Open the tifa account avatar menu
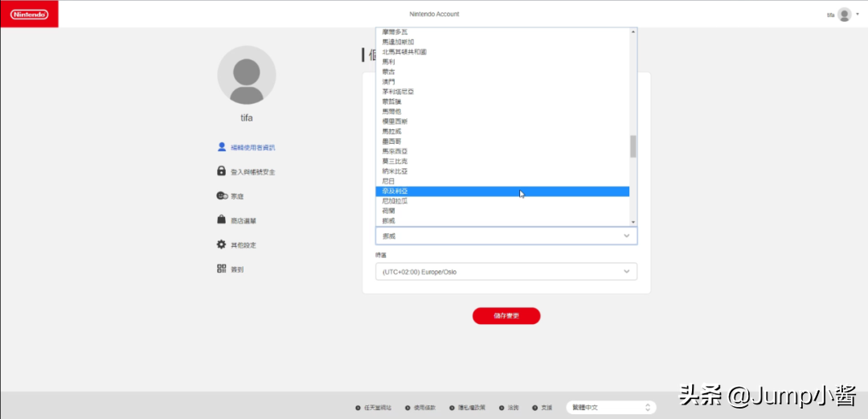 (x=844, y=14)
